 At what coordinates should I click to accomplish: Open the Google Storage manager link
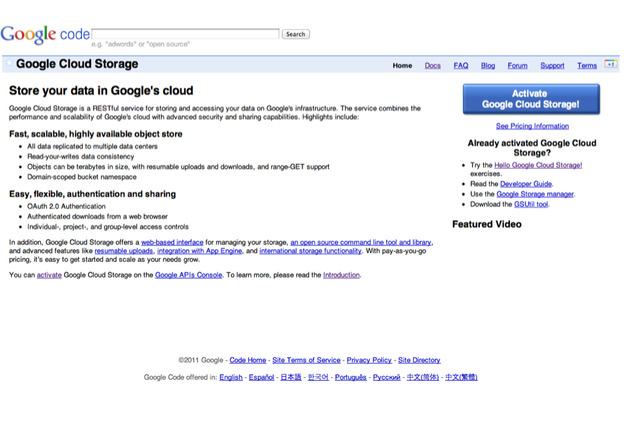click(535, 194)
